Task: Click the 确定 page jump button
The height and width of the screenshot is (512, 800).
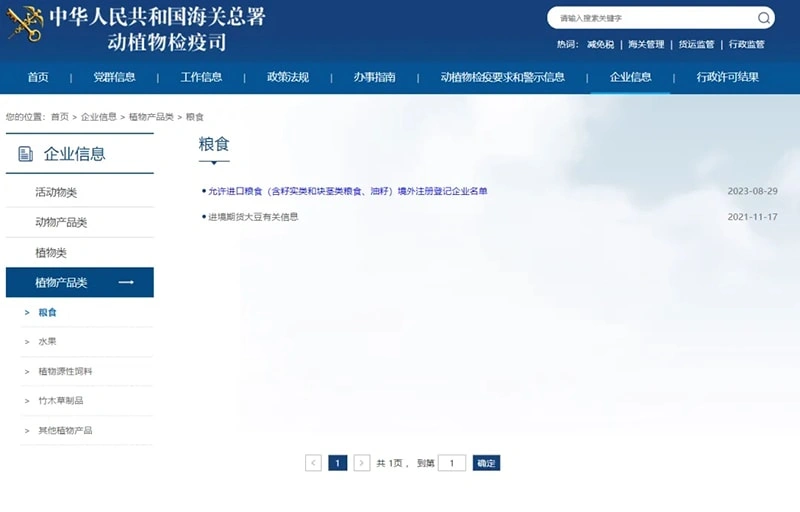Action: (486, 463)
